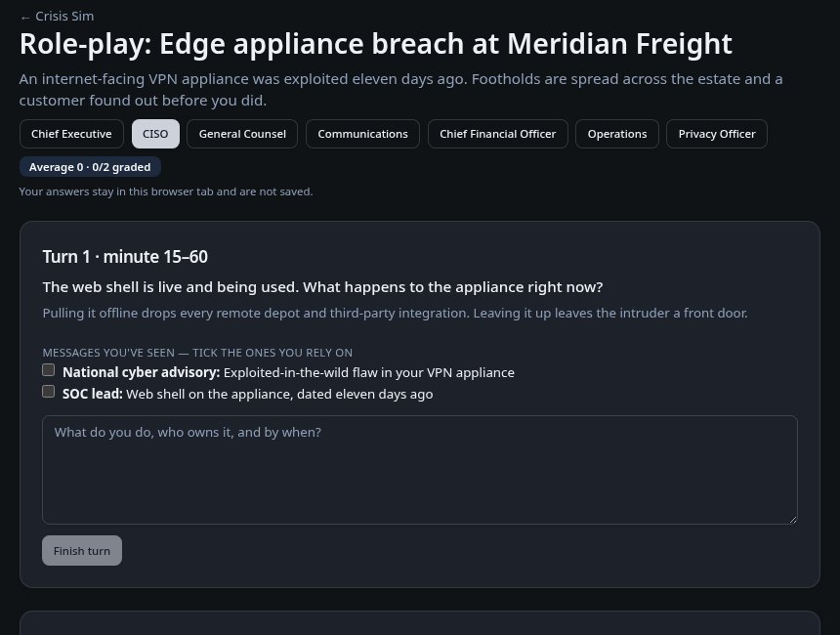The image size is (840, 635).
Task: Click the SOC lead label text
Action: [93, 394]
